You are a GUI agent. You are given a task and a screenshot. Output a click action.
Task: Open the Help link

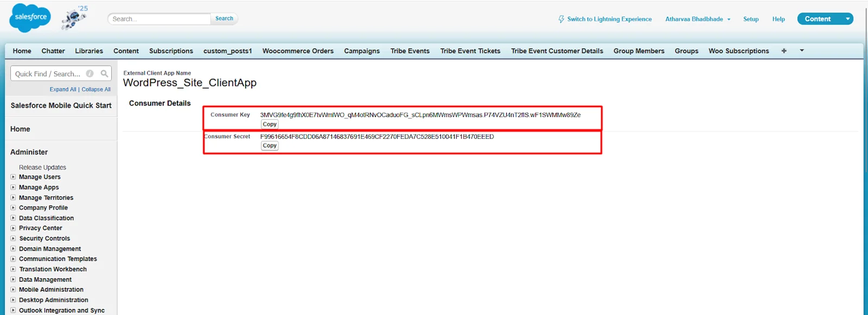click(x=778, y=19)
